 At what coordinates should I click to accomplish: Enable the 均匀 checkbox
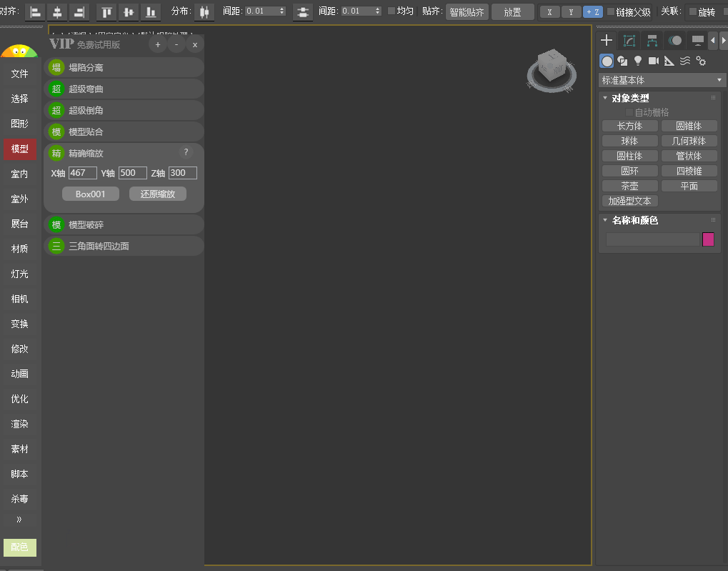pyautogui.click(x=392, y=11)
